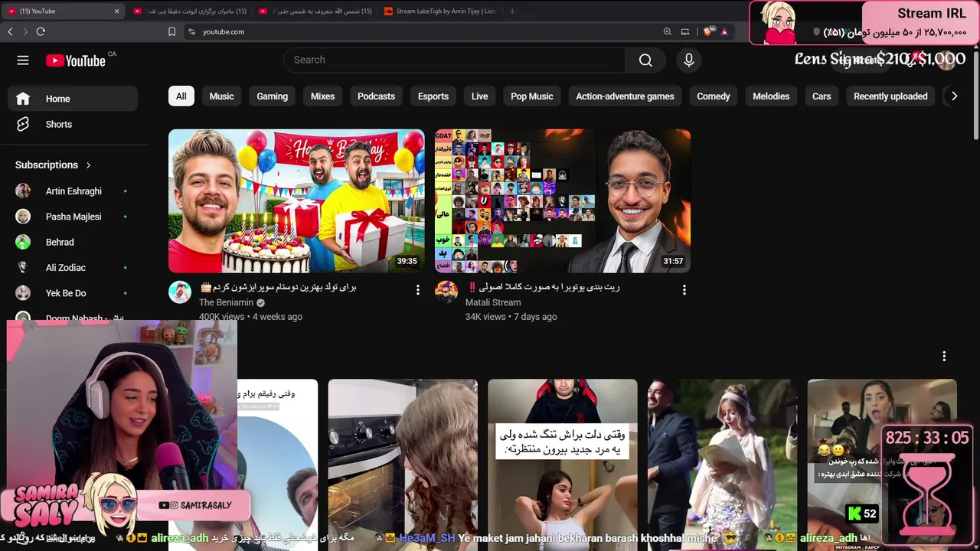Click the YouTube logo

tap(76, 60)
